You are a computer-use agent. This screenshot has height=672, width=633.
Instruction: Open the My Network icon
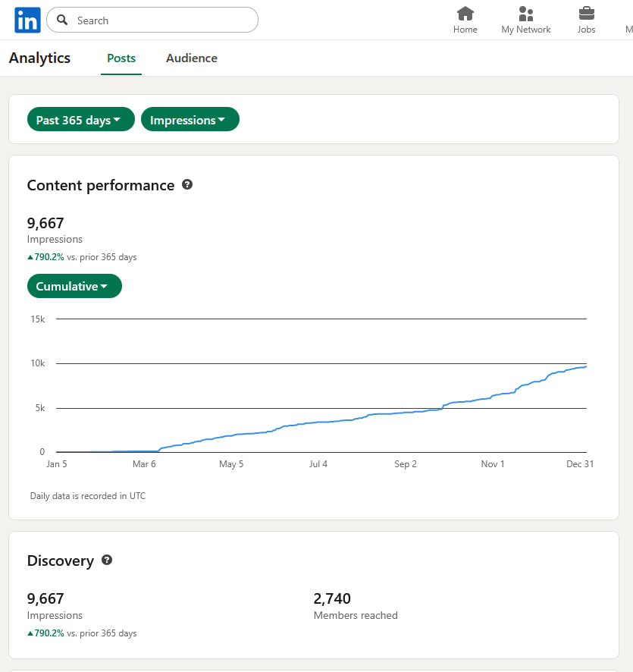point(526,14)
